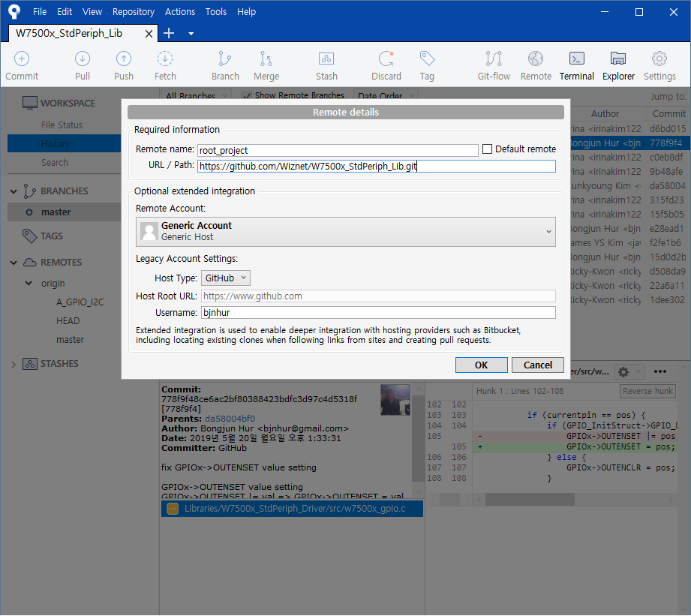Open the tab list dropdown arrow

pyautogui.click(x=191, y=34)
